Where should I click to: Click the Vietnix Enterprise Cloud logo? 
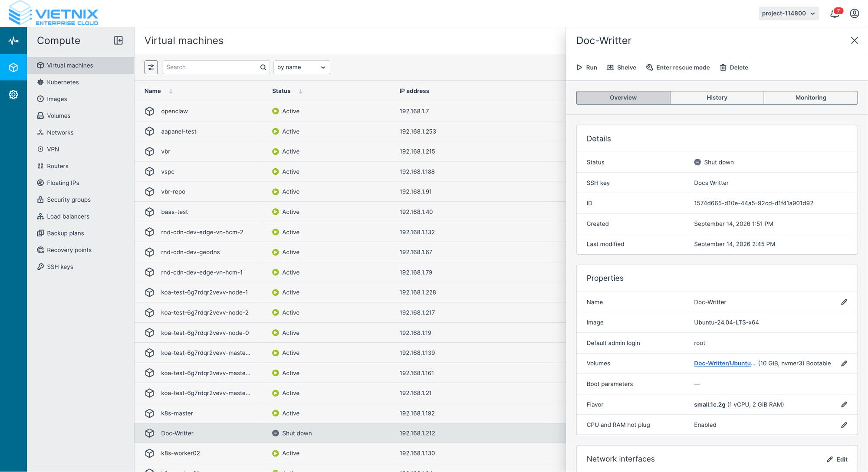53,13
